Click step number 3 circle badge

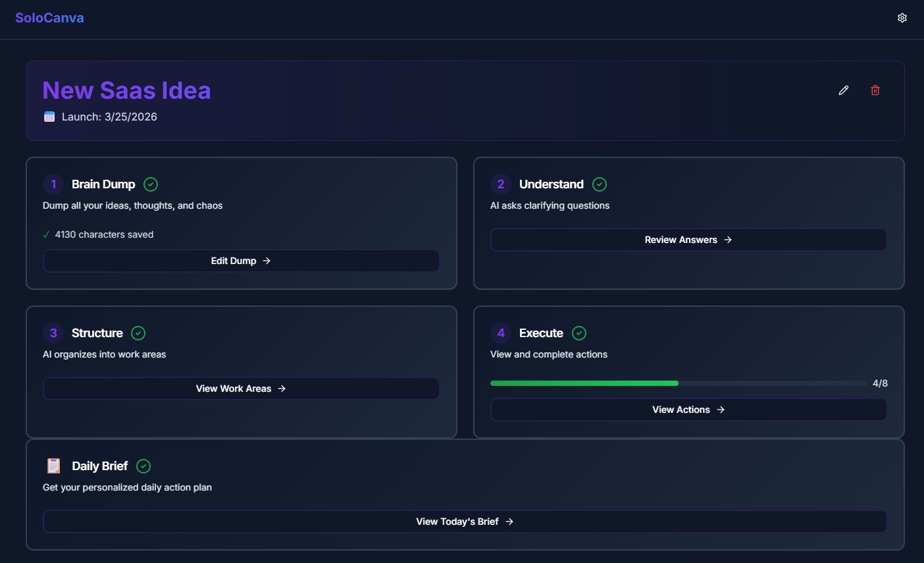53,333
